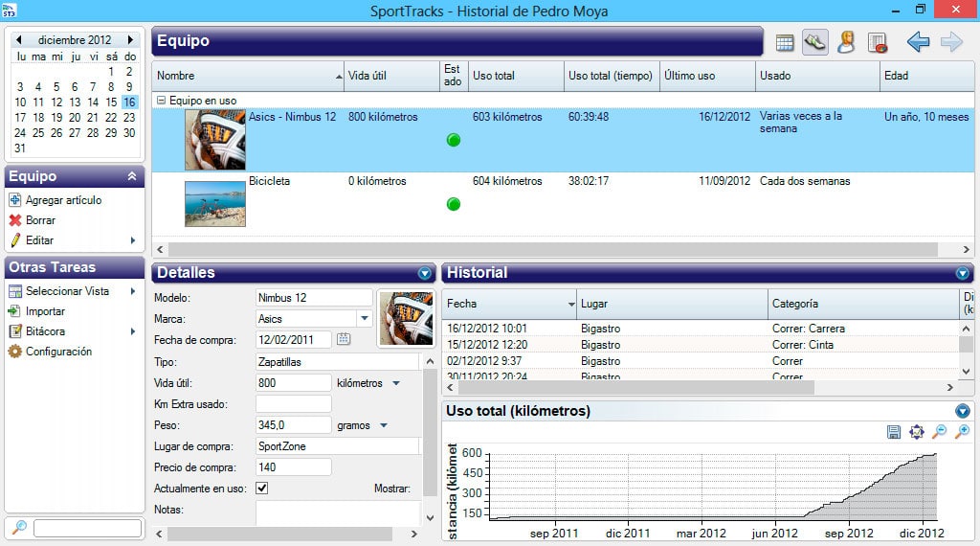Open the Historial panel dropdown menu
The image size is (980, 546).
coord(963,273)
